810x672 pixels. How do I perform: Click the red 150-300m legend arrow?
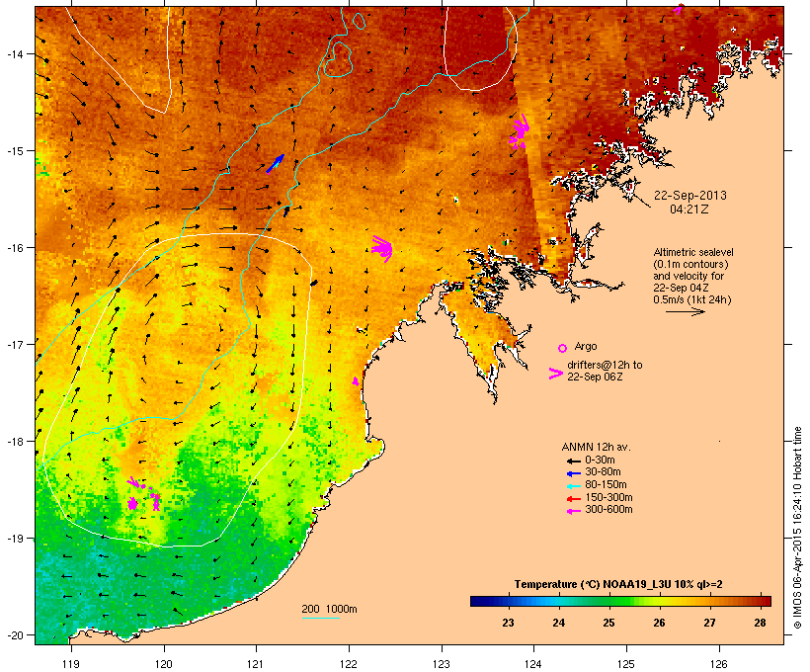coord(573,499)
